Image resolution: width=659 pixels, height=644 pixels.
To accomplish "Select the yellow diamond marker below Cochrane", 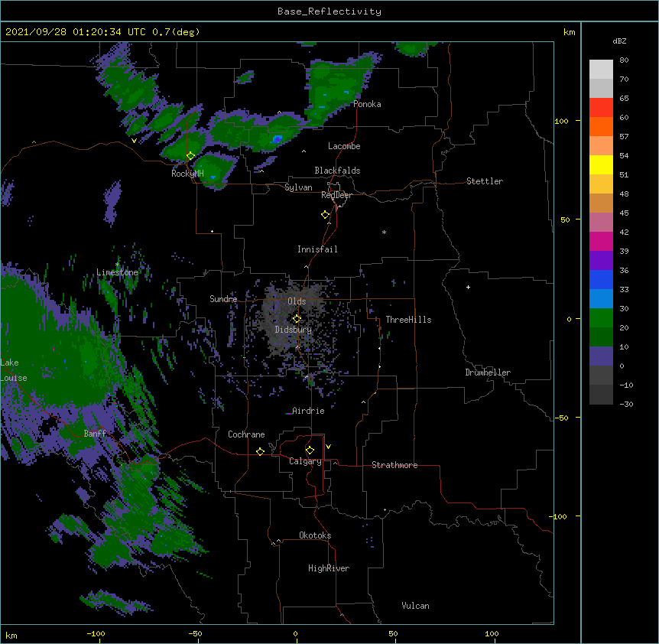I will click(x=260, y=451).
